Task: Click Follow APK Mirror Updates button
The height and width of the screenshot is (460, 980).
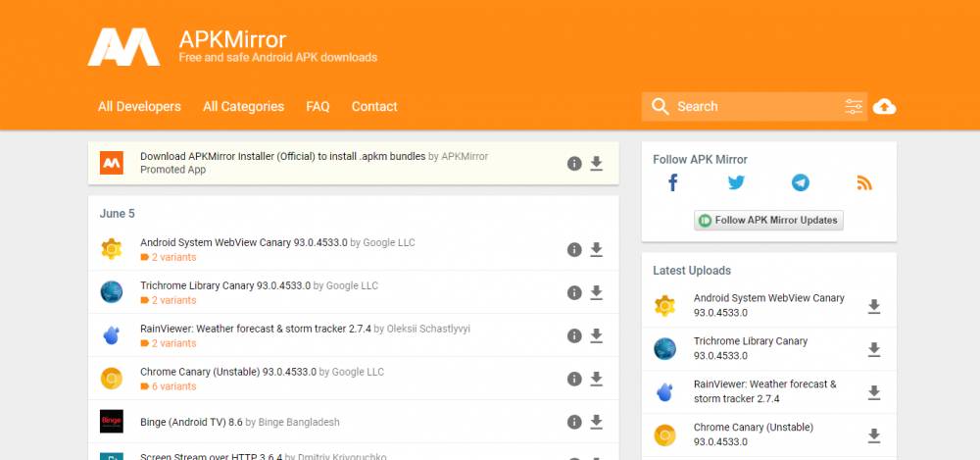Action: coord(768,221)
